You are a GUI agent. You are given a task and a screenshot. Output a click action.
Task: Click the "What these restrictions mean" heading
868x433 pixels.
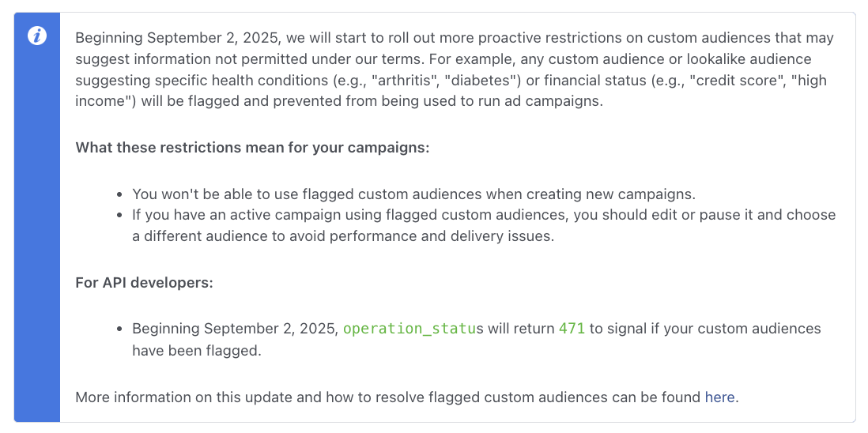252,148
